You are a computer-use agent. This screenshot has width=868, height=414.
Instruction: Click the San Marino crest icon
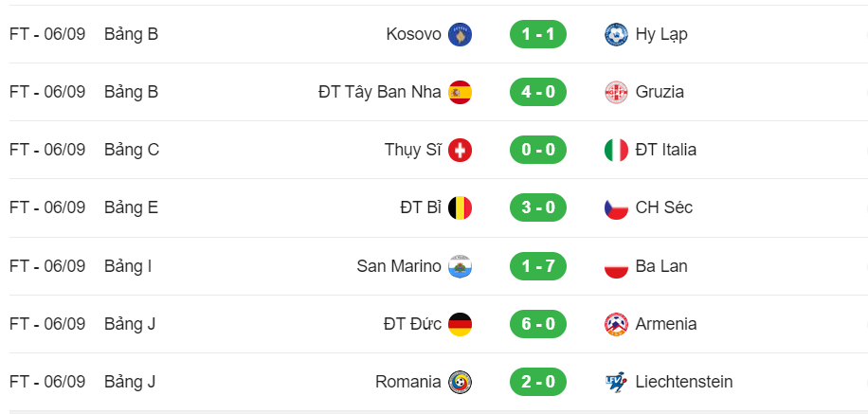(460, 266)
